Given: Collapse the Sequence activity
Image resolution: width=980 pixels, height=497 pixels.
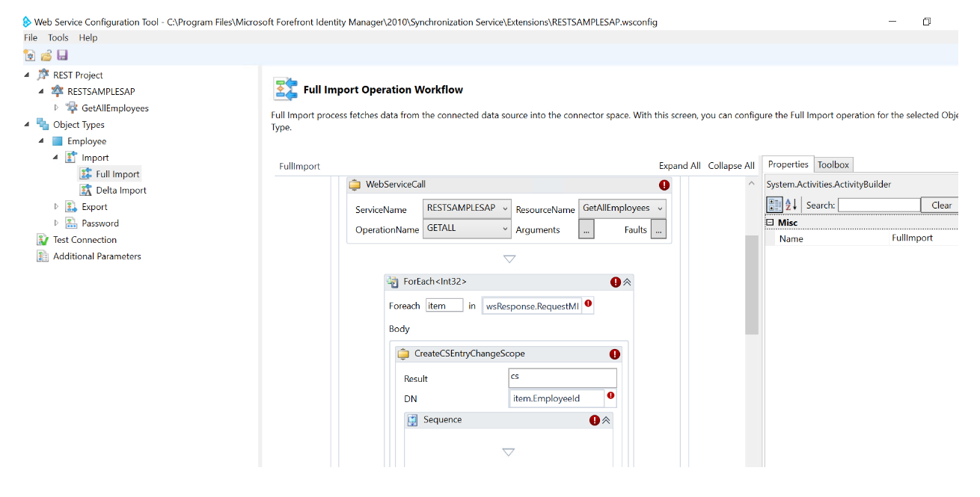Looking at the screenshot, I should point(606,420).
